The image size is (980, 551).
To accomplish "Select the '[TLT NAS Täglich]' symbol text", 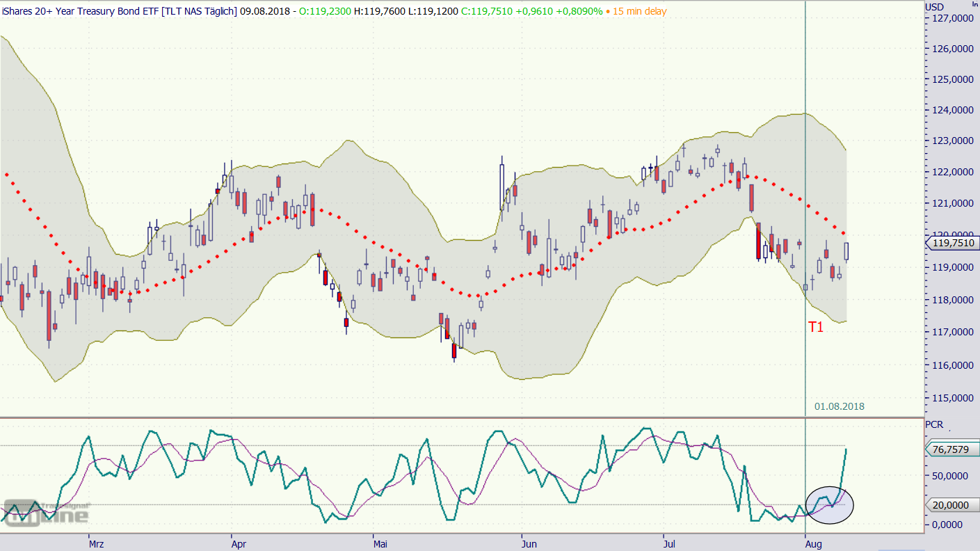I will point(199,11).
